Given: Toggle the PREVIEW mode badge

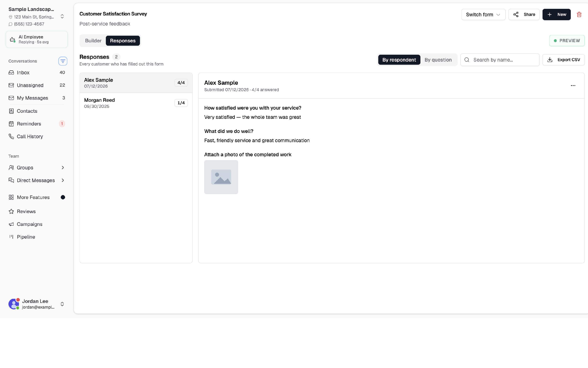Looking at the screenshot, I should pos(567,41).
